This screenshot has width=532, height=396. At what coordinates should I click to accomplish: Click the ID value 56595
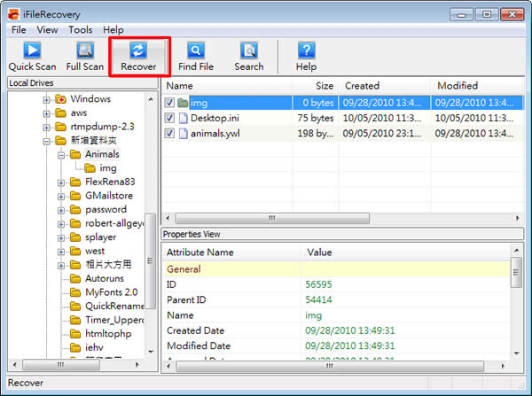click(318, 284)
